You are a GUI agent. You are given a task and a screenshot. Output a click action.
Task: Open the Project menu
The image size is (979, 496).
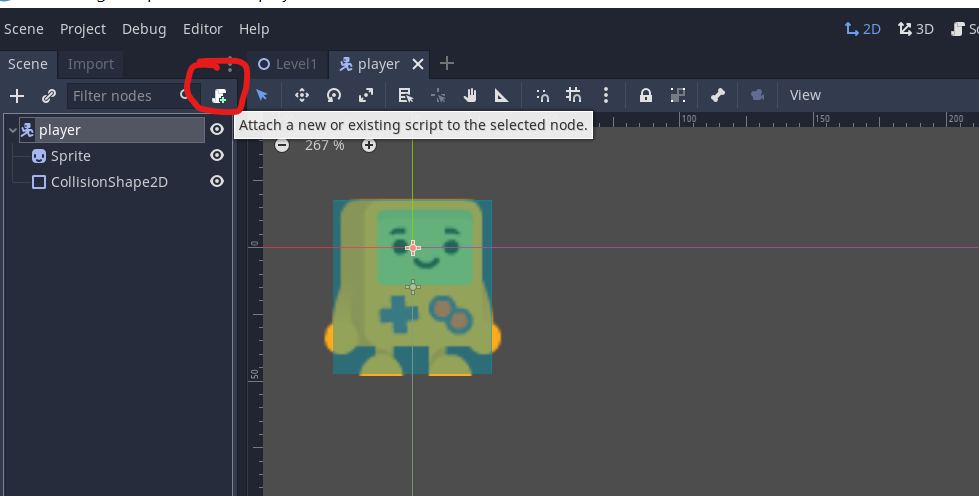[x=82, y=29]
